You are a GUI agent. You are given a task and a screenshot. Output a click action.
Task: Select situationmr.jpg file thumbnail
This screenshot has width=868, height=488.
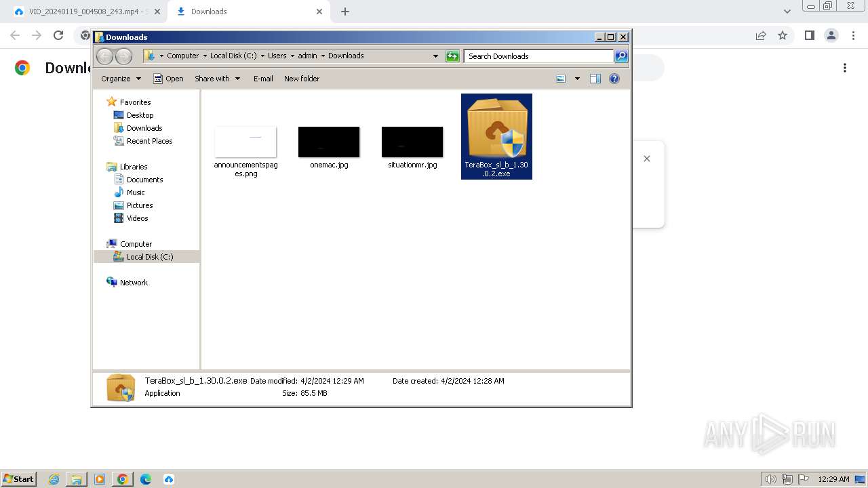click(412, 142)
